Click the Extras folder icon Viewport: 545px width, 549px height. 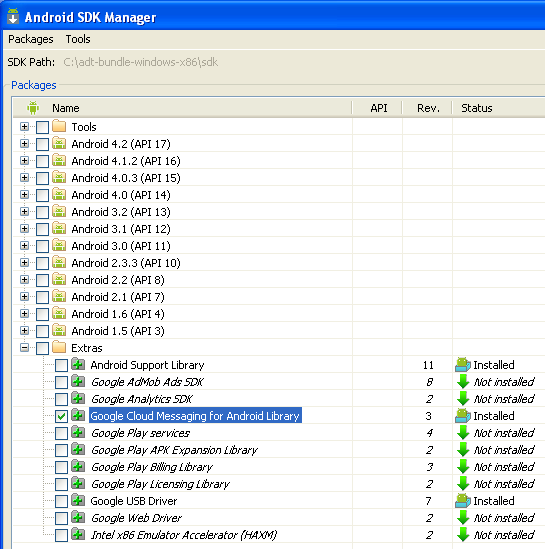pyautogui.click(x=59, y=347)
